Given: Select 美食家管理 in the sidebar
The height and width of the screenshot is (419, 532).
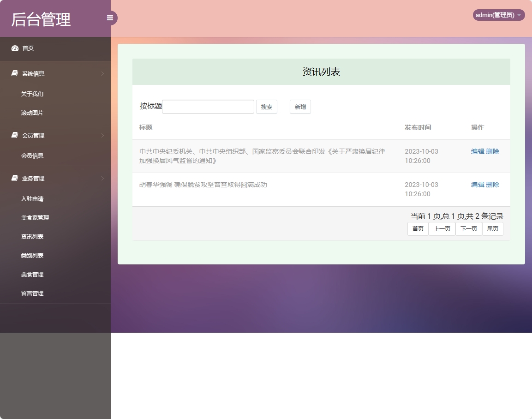Looking at the screenshot, I should [35, 217].
